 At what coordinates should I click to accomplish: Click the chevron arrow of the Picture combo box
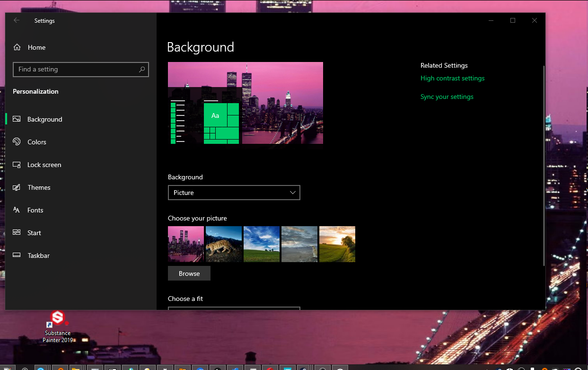point(293,193)
